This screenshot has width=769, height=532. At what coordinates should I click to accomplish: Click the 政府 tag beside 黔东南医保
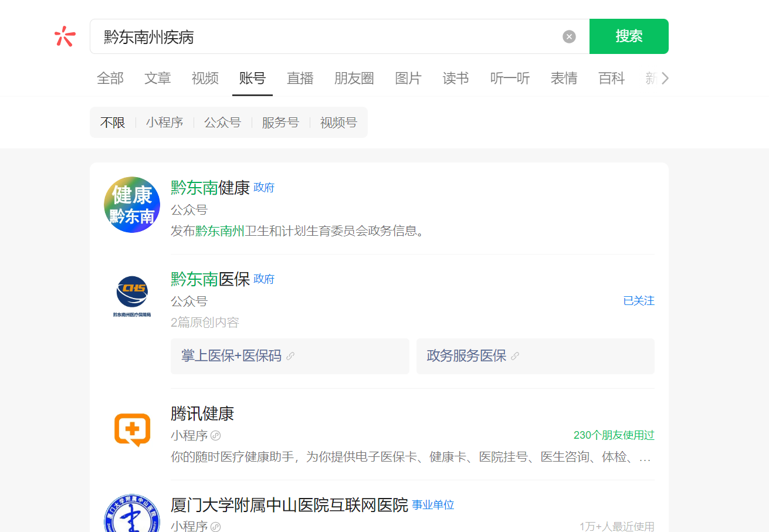click(x=264, y=279)
